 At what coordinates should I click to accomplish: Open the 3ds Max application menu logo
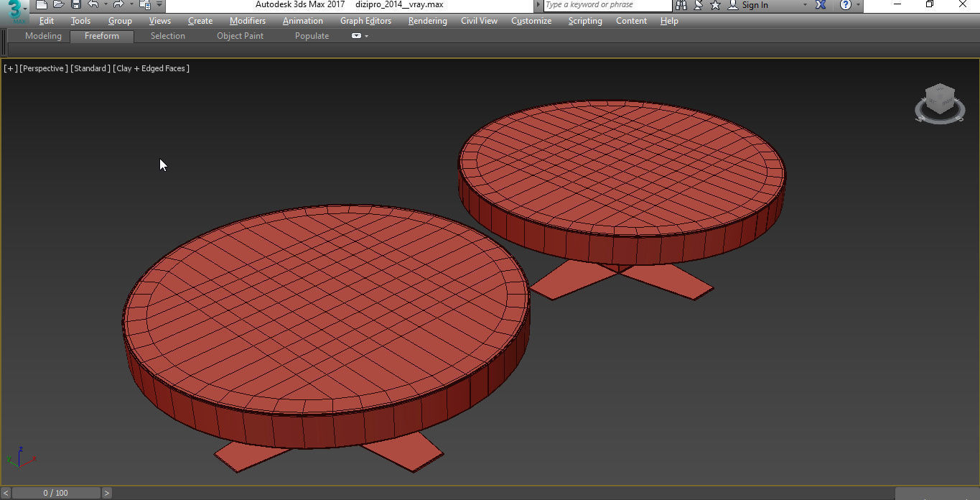tap(14, 11)
